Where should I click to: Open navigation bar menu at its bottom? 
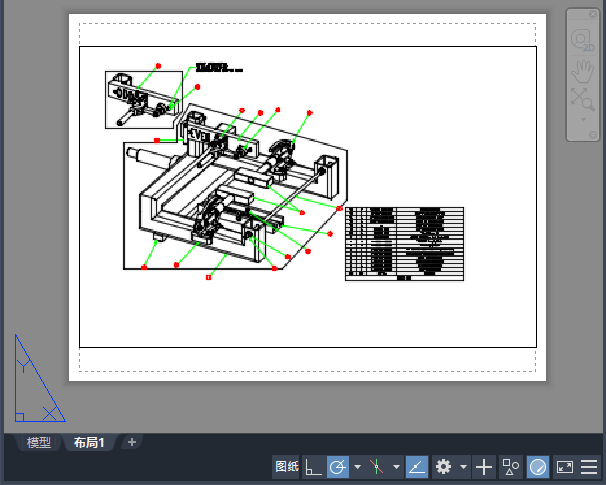point(593,135)
